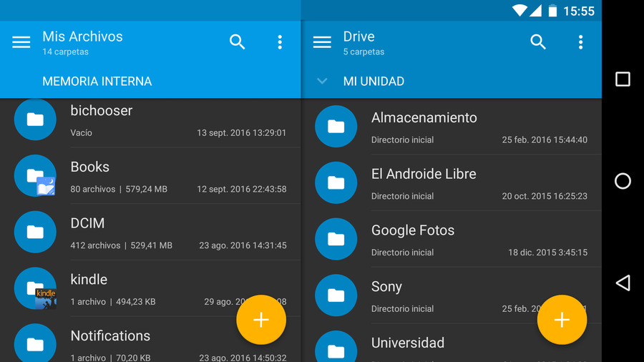Tap the Almacenamiento folder icon
The image size is (644, 362).
coord(336,127)
